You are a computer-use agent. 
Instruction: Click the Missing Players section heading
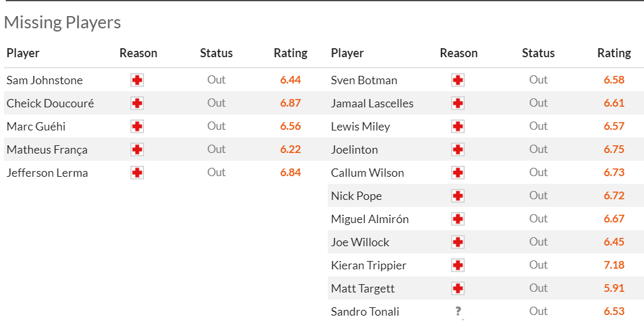(62, 22)
